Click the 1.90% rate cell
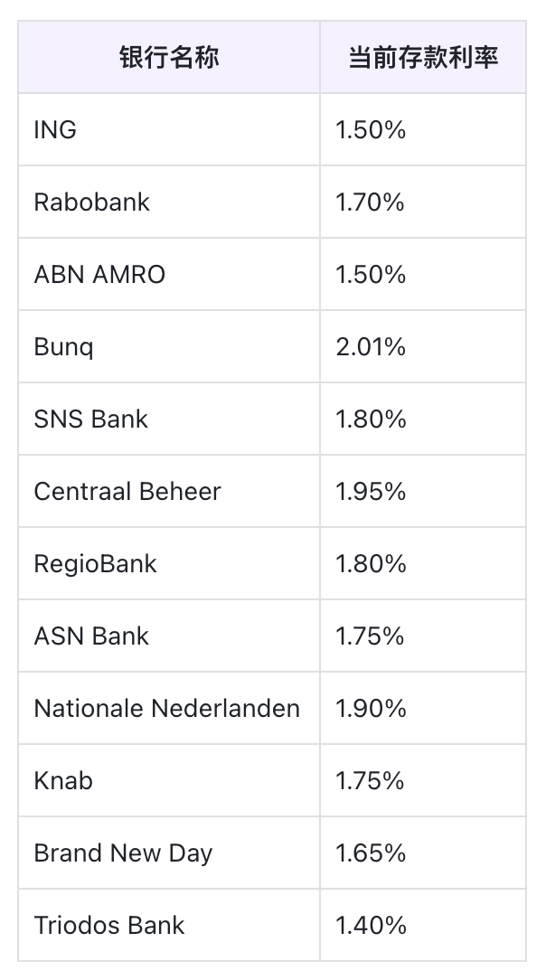546x980 pixels. point(371,709)
